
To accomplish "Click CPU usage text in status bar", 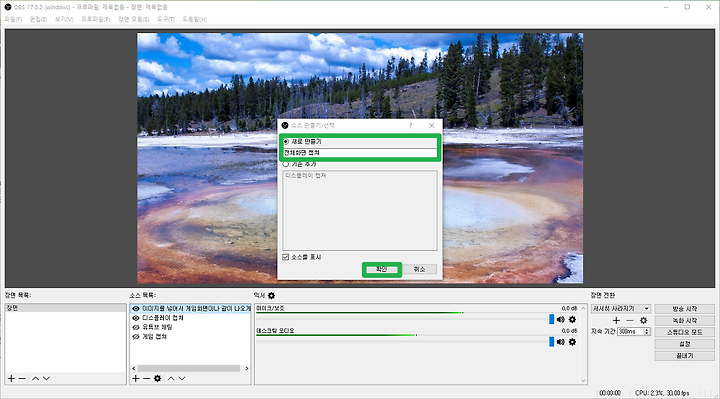I will [x=662, y=393].
